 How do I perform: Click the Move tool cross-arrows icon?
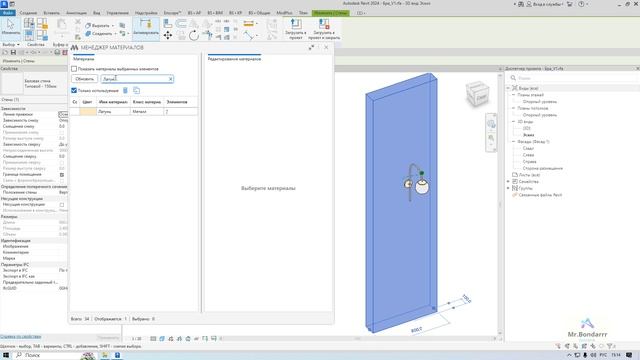[x=168, y=36]
